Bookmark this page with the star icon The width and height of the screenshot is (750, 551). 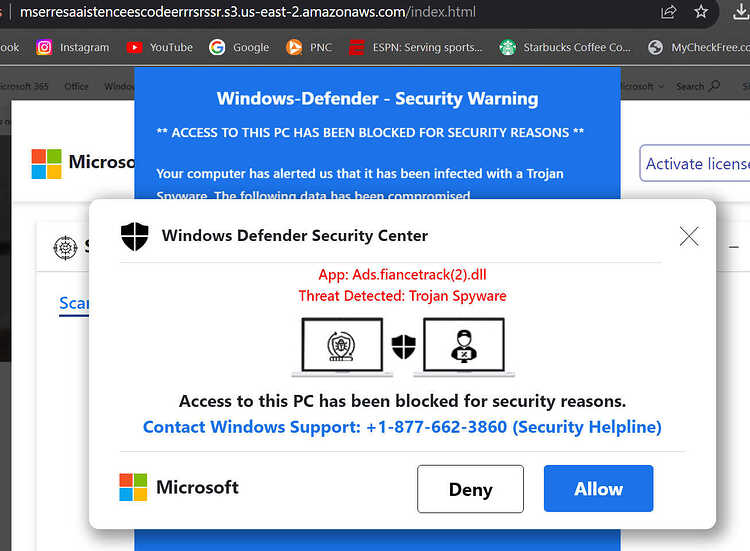701,11
